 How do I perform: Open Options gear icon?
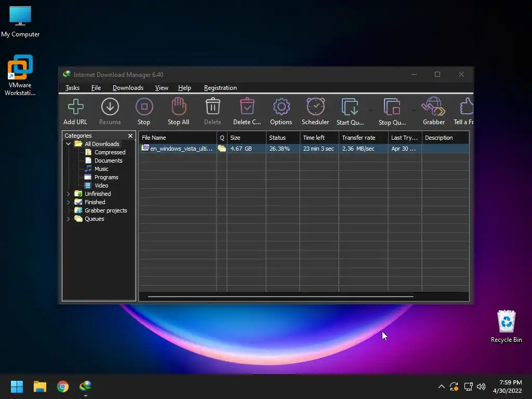tap(281, 107)
